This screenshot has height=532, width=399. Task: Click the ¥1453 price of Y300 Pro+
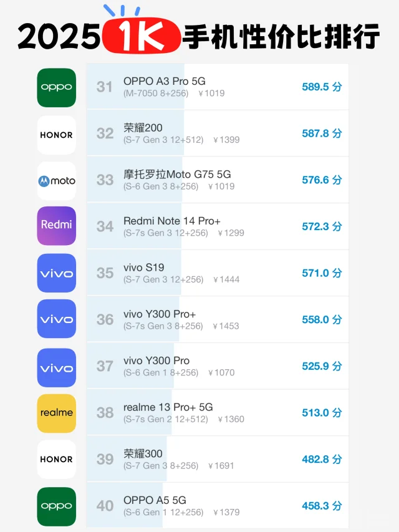(226, 326)
